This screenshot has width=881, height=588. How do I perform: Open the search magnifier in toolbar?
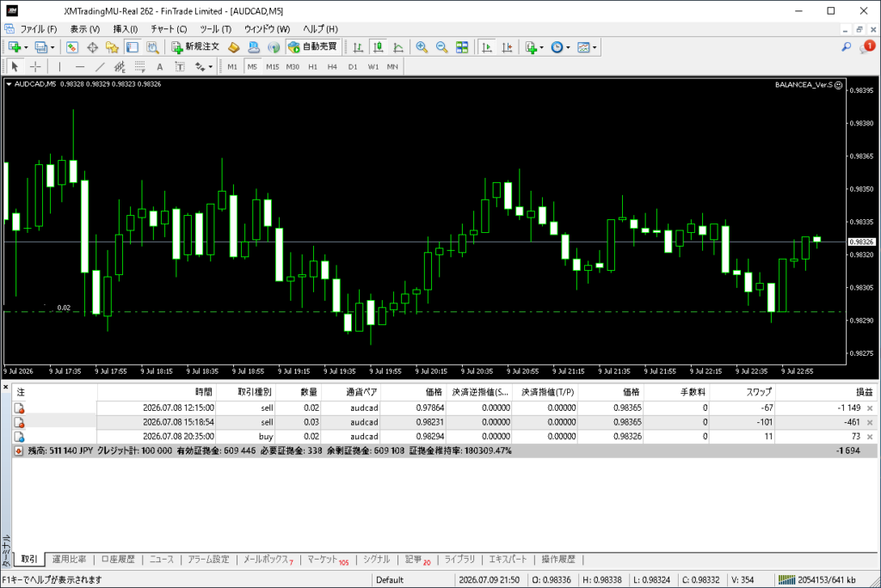coord(847,47)
